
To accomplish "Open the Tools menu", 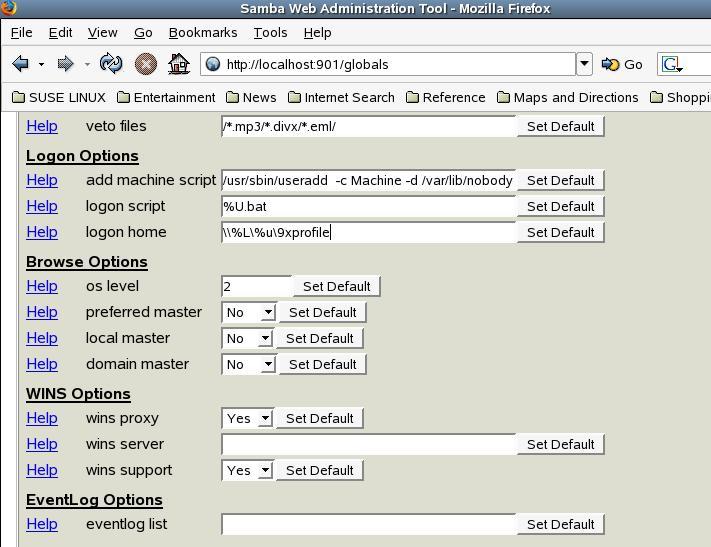I will [270, 33].
